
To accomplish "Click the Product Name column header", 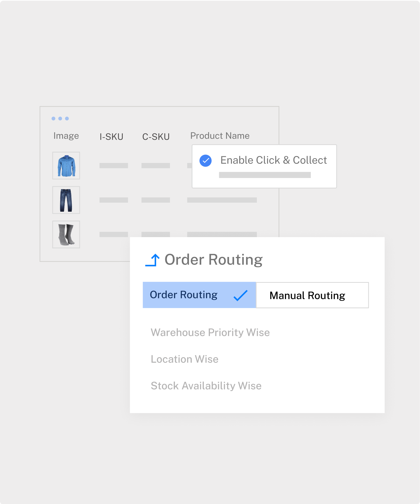I will coord(220,136).
